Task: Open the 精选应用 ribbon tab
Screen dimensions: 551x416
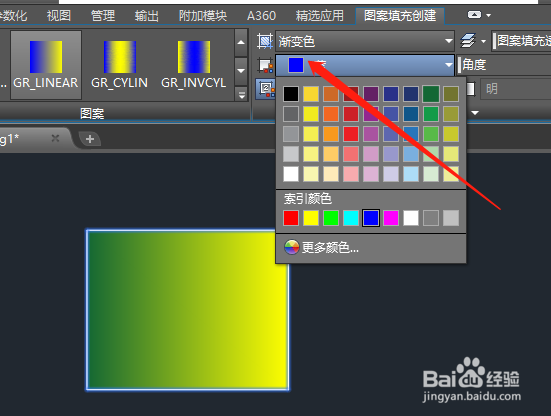Action: [319, 15]
